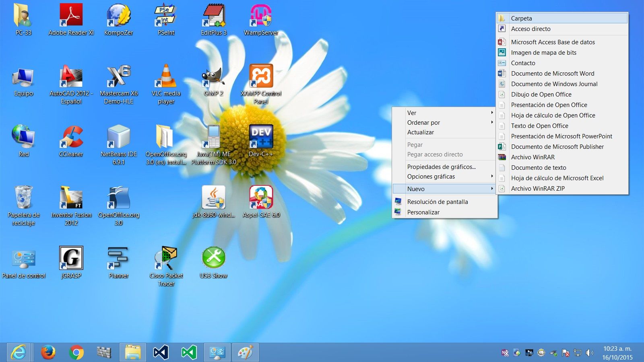Select the AutoCAD 2012 desktop shortcut

71,77
